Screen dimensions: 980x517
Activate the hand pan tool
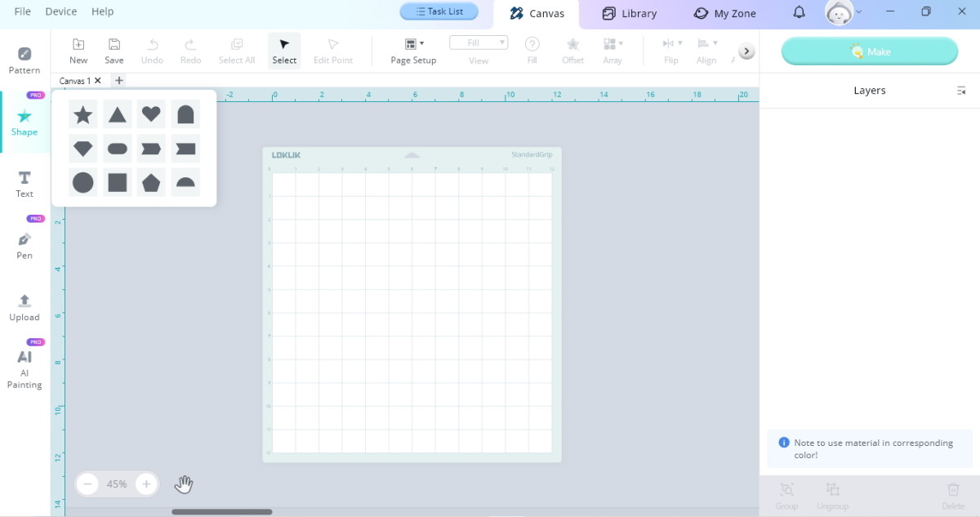(184, 484)
